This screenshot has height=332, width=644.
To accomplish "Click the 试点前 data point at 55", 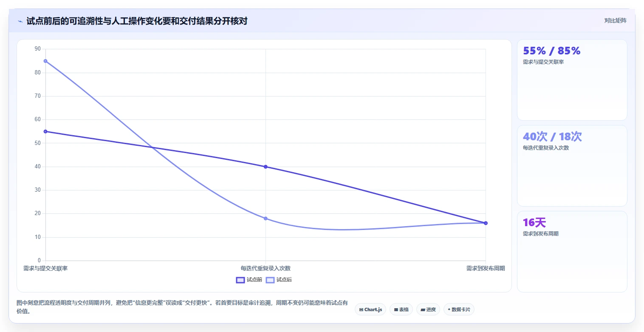I will (45, 131).
